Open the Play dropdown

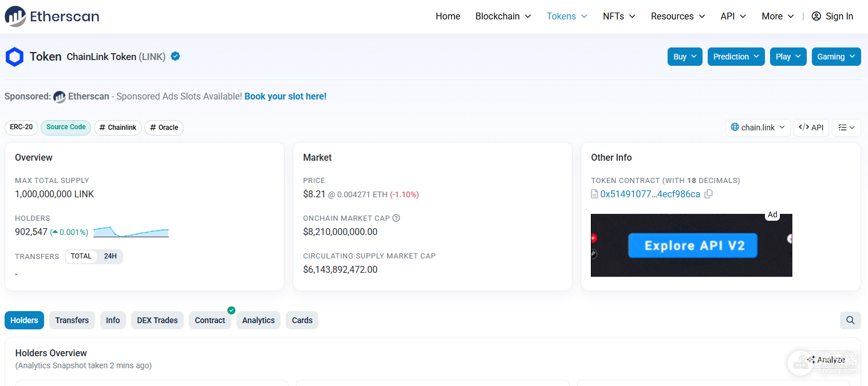pos(788,57)
